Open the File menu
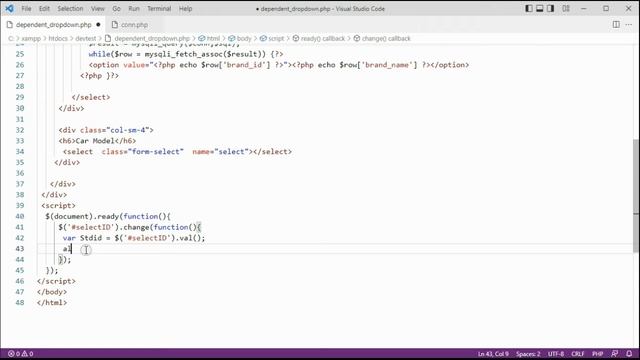Image resolution: width=640 pixels, height=360 pixels. [x=26, y=9]
